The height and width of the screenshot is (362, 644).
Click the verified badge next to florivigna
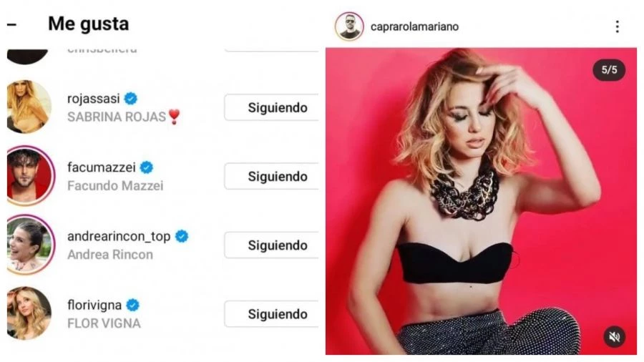(133, 305)
